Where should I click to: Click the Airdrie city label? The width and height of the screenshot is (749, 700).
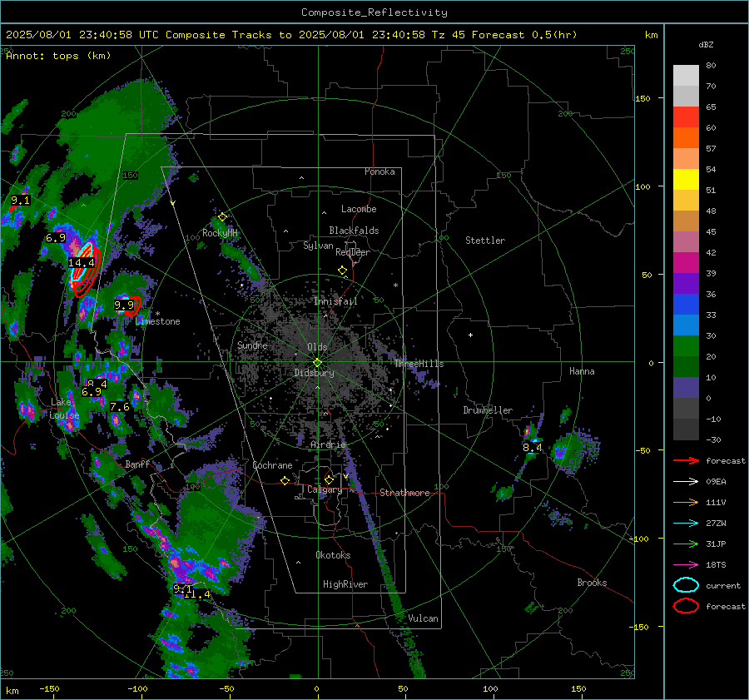pos(328,444)
